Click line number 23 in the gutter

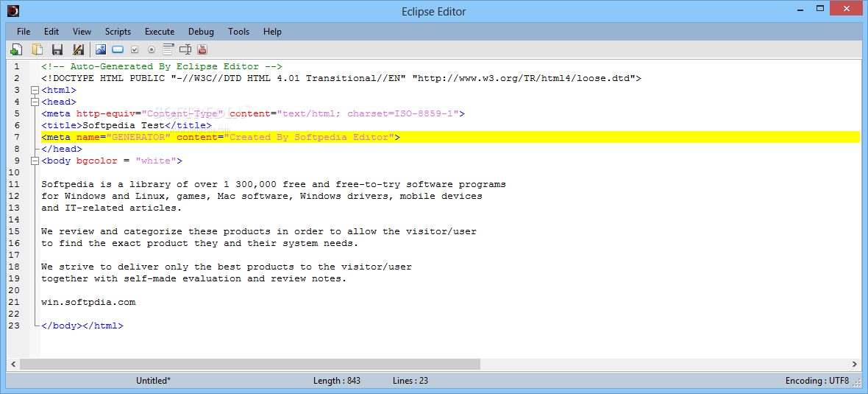[15, 326]
